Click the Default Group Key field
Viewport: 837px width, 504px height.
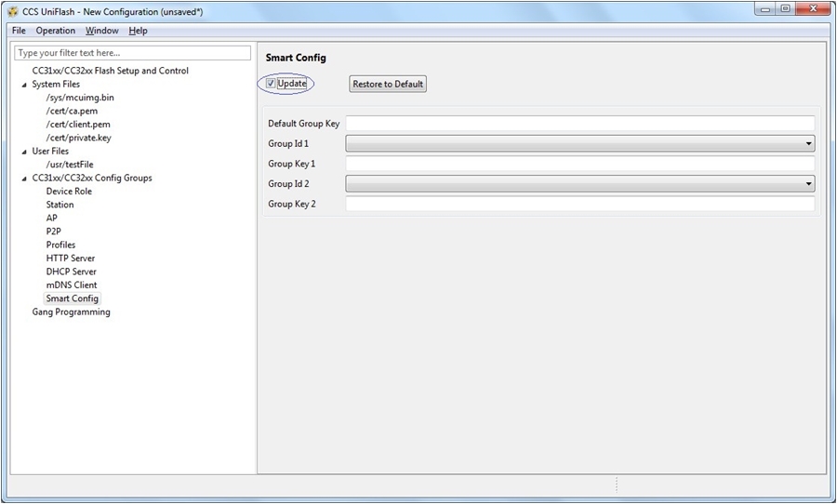(x=580, y=124)
